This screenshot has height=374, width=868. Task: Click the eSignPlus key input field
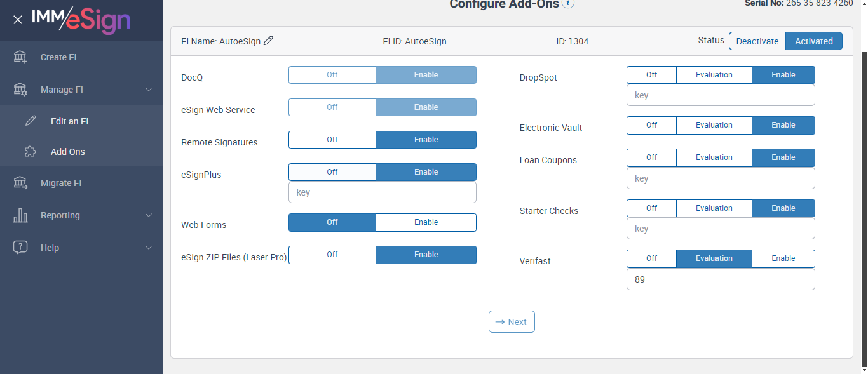383,192
